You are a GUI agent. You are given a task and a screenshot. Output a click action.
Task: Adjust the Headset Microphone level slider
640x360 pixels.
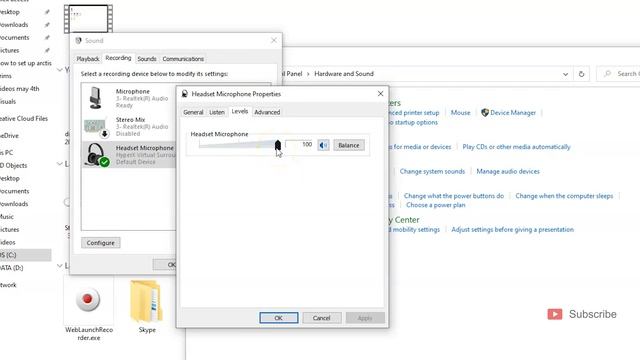pyautogui.click(x=278, y=145)
